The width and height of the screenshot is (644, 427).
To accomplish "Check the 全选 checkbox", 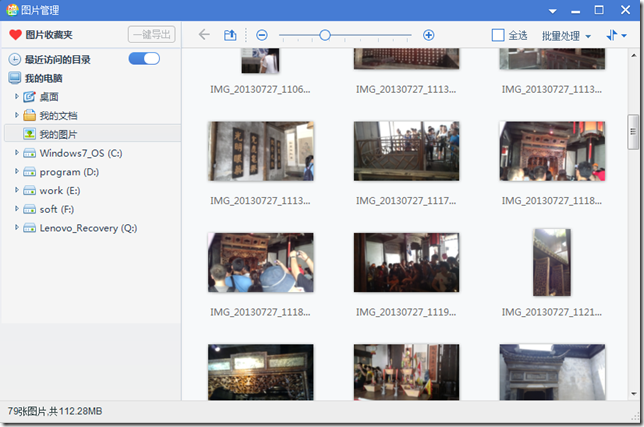I will click(498, 35).
